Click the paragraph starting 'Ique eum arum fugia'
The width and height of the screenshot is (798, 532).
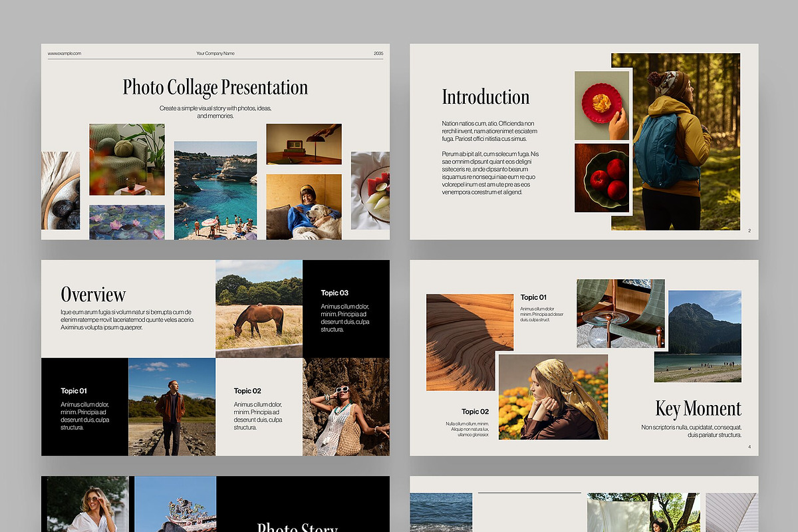click(128, 319)
